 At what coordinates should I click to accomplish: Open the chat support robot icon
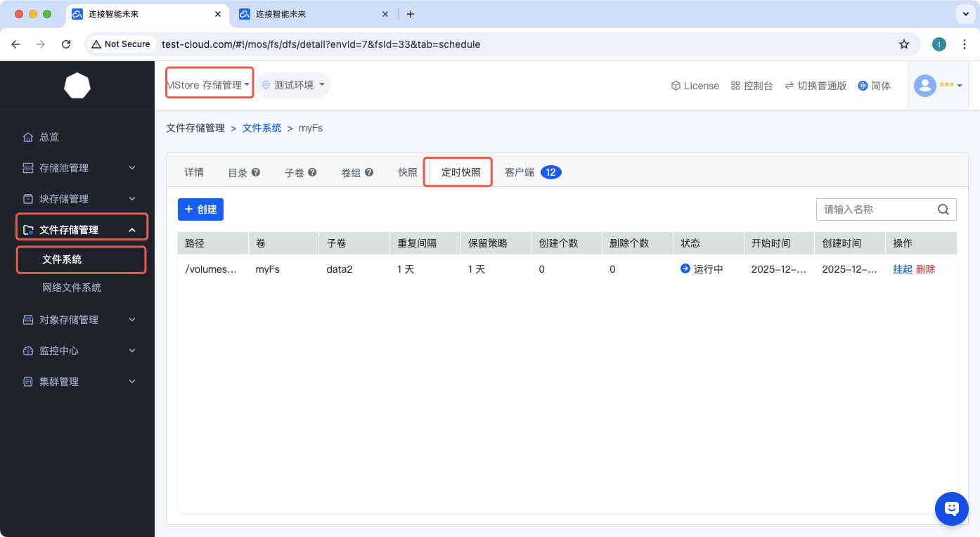pos(951,508)
